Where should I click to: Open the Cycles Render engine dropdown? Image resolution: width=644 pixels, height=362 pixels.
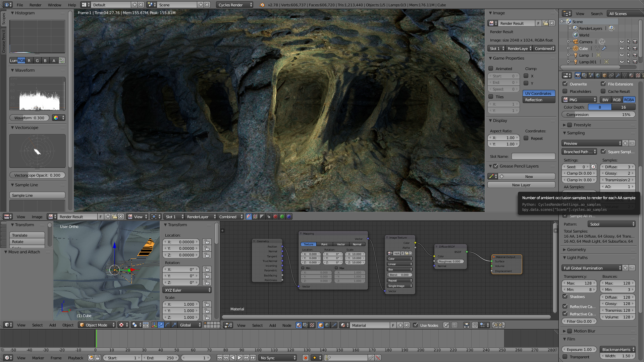click(235, 5)
